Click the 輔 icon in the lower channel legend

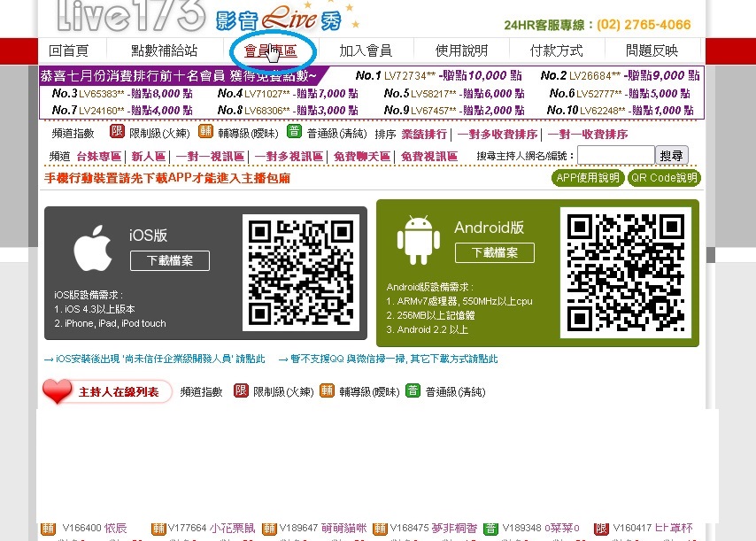tap(327, 390)
